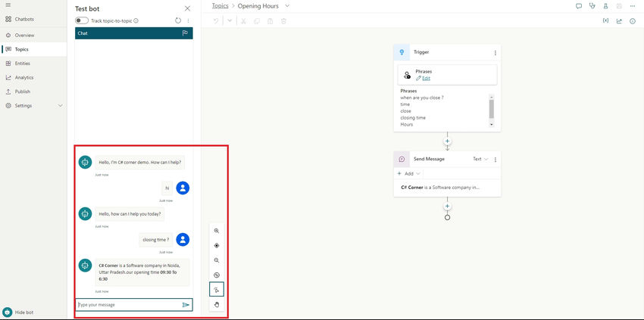Image resolution: width=644 pixels, height=320 pixels.
Task: Click the reset view globe icon
Action: (x=217, y=275)
